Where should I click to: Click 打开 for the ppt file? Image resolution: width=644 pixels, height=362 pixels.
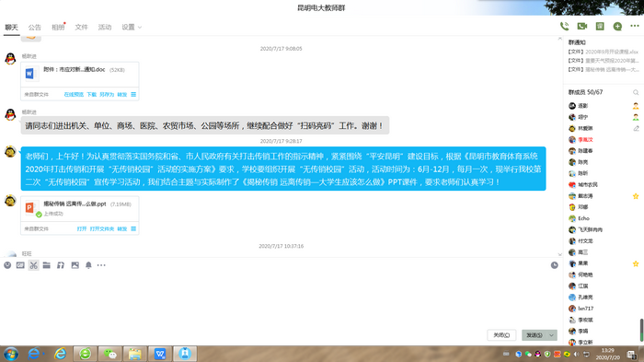tap(82, 228)
